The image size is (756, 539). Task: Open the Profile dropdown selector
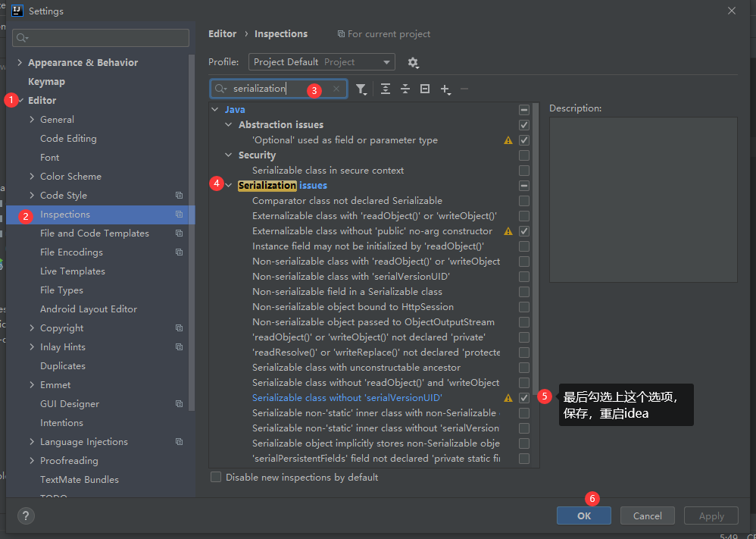pyautogui.click(x=321, y=62)
